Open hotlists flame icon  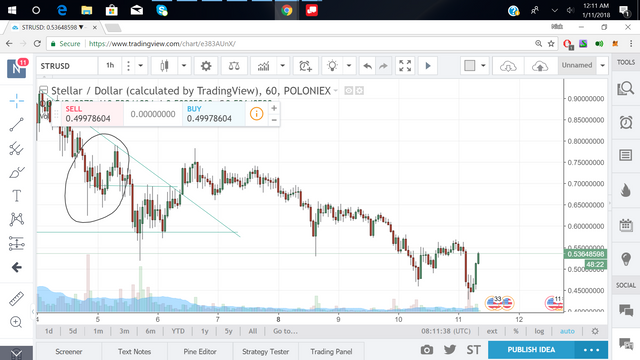(x=626, y=190)
